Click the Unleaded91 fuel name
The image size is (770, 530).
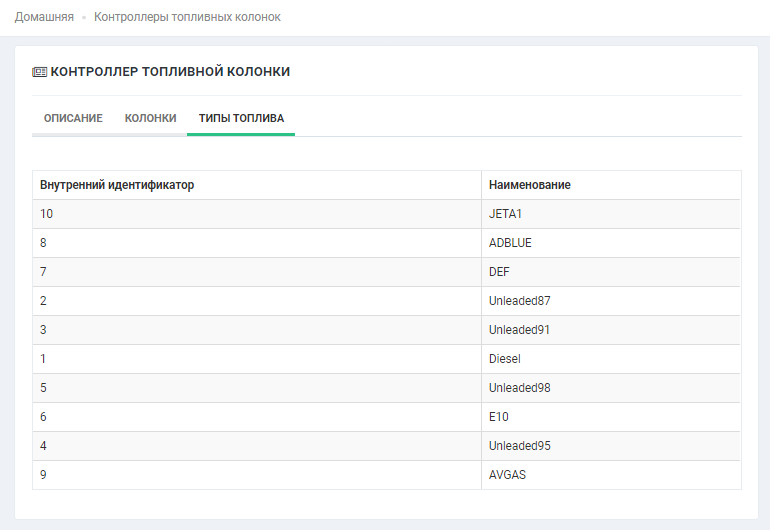pos(519,330)
